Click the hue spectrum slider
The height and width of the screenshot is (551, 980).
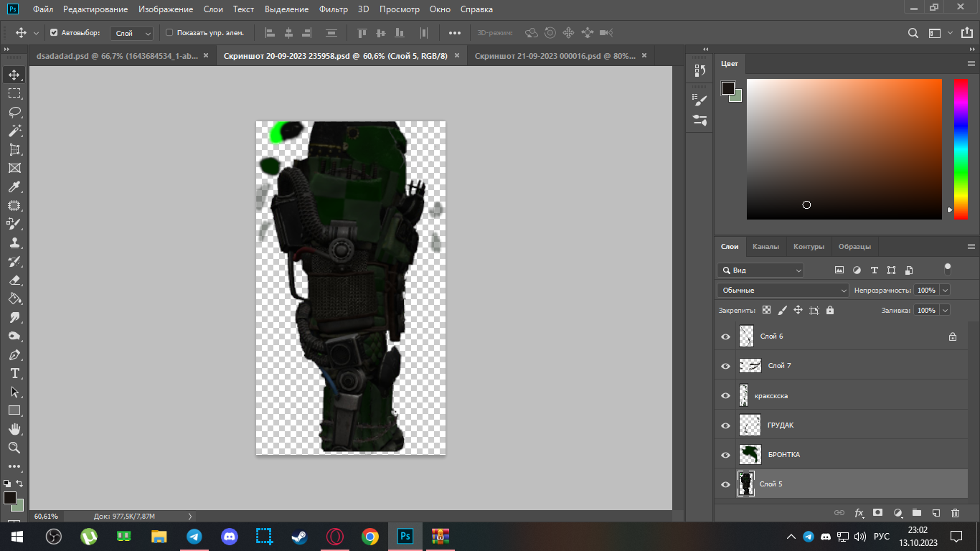(x=961, y=149)
